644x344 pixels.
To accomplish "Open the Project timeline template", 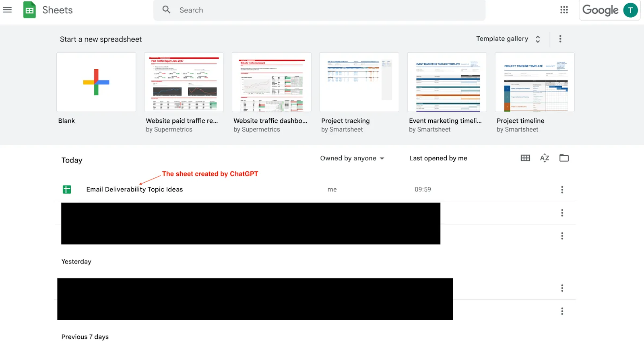I will pyautogui.click(x=535, y=82).
